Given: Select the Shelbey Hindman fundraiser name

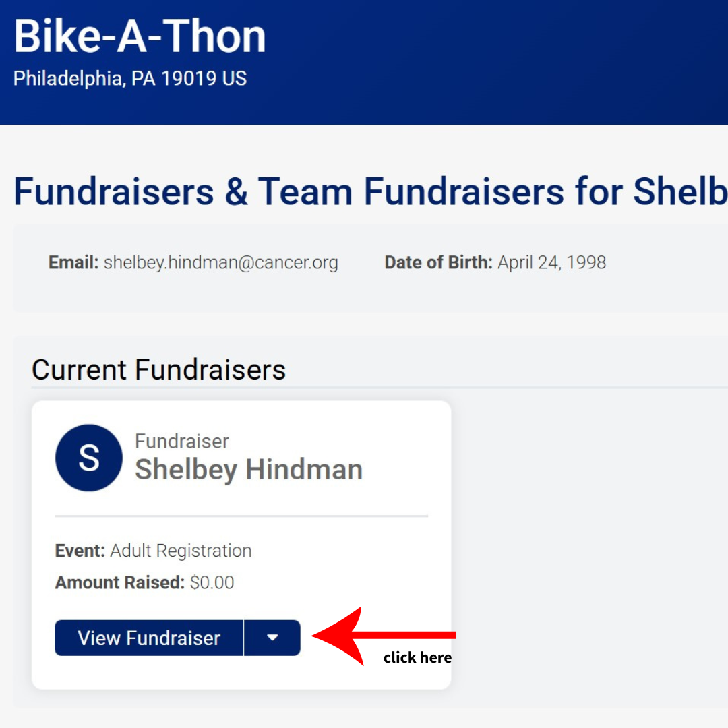Looking at the screenshot, I should pyautogui.click(x=249, y=470).
